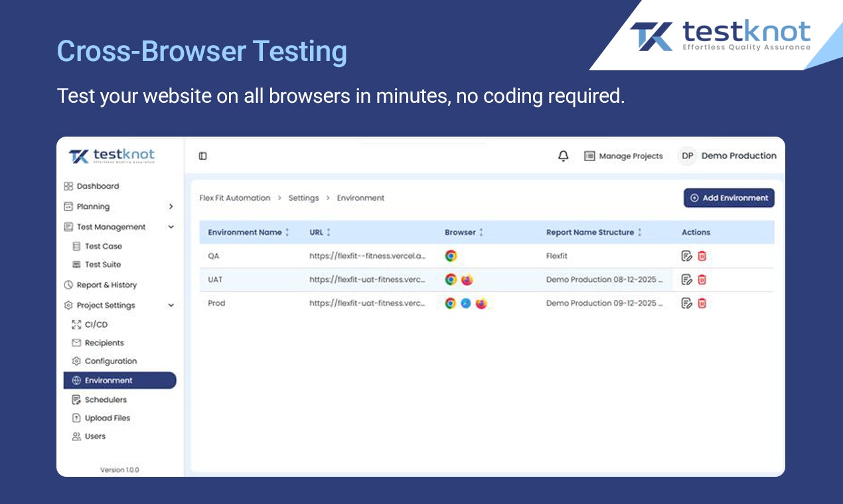This screenshot has width=843, height=504.
Task: Open Dashboard in sidebar
Action: [x=92, y=186]
